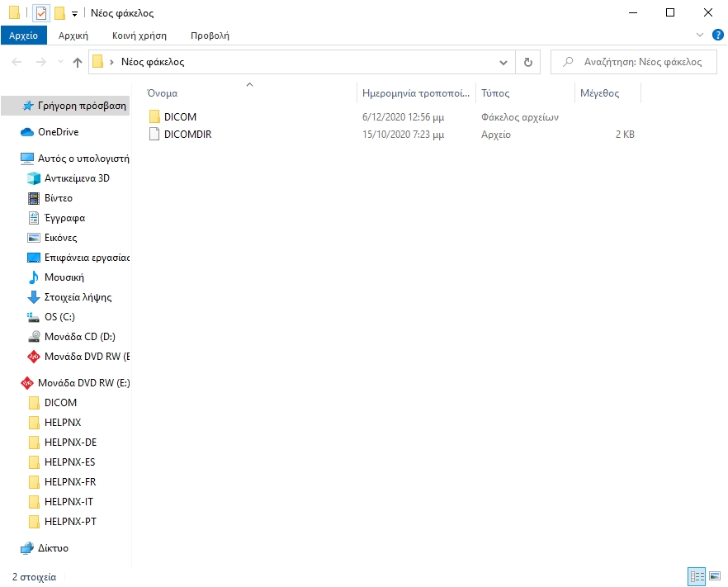This screenshot has height=587, width=728.
Task: Open the Προβολή ribbon tab
Action: [210, 36]
